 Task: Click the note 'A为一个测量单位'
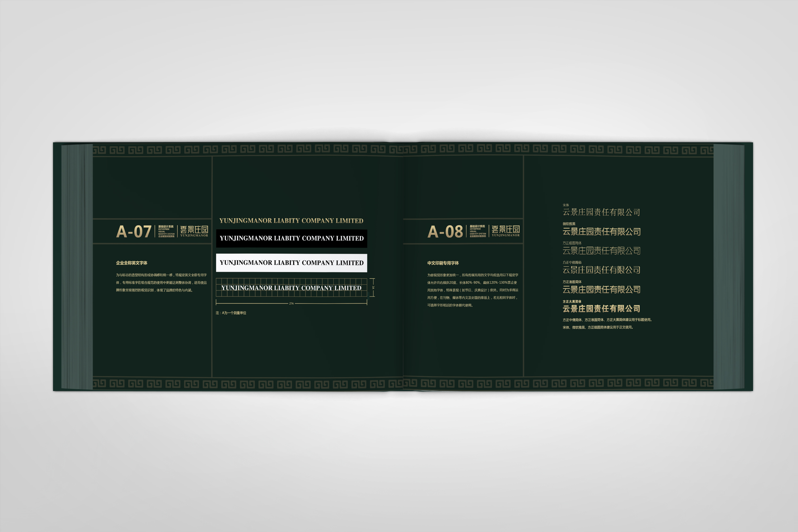point(231,313)
